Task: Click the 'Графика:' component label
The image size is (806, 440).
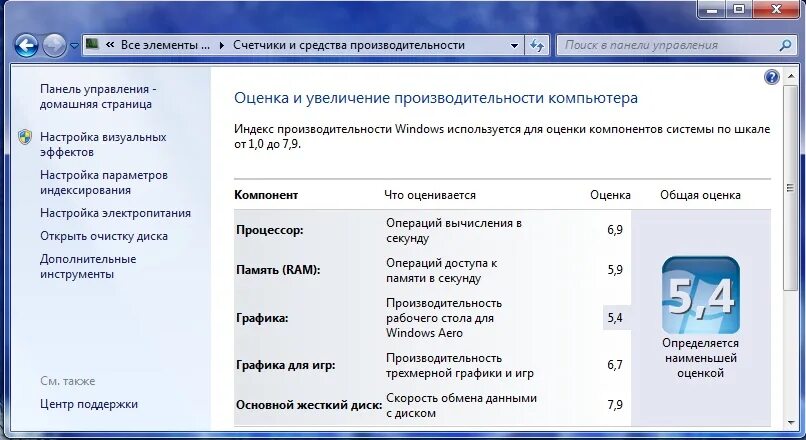Action: pos(262,318)
